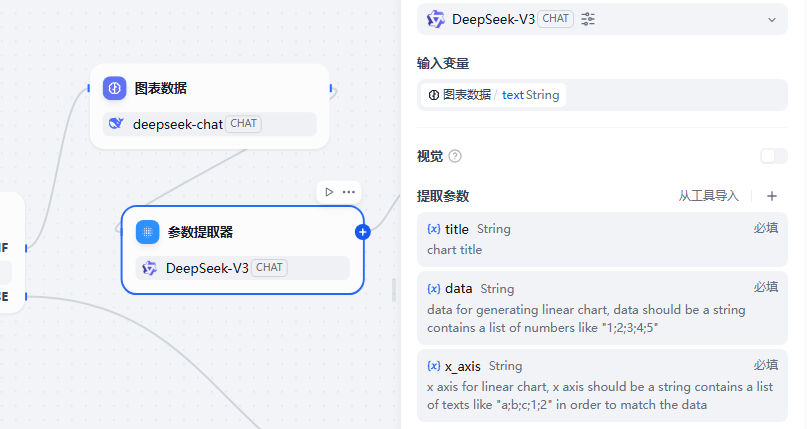
Task: Click the DeepSeek-V3 logo in model selector
Action: coord(435,20)
